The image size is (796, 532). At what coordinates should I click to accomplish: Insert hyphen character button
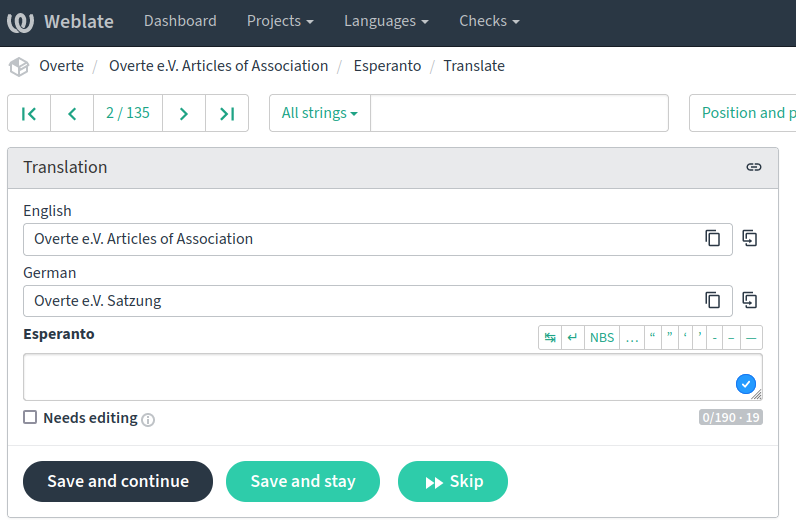[714, 338]
